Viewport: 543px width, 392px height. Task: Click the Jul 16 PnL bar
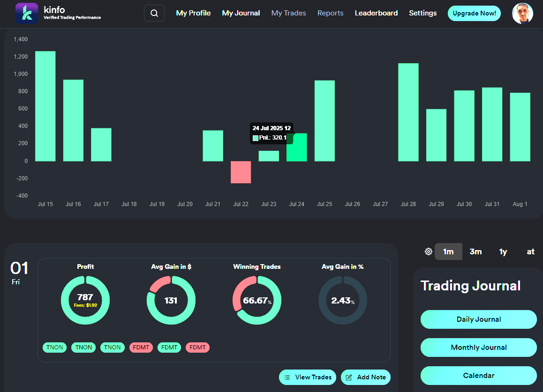74,120
